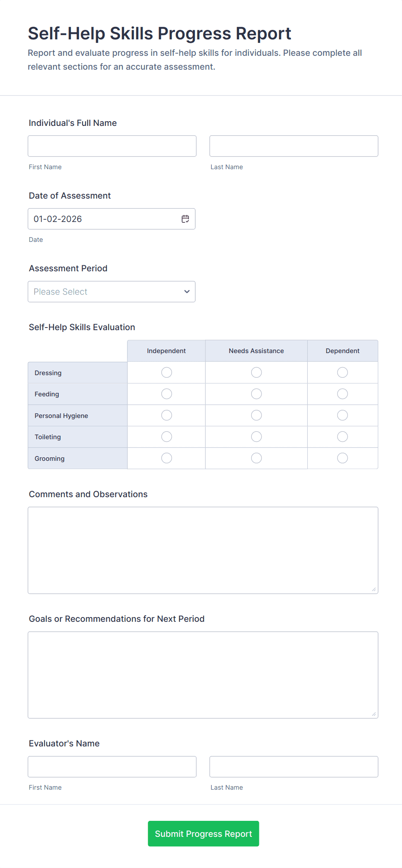Click the individual's First Name field
Screen dimensions: 402x868
click(x=112, y=146)
